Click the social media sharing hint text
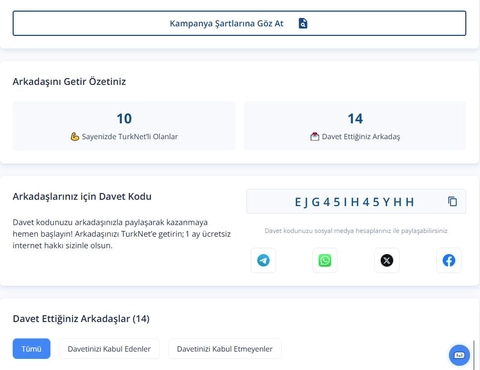 click(356, 231)
